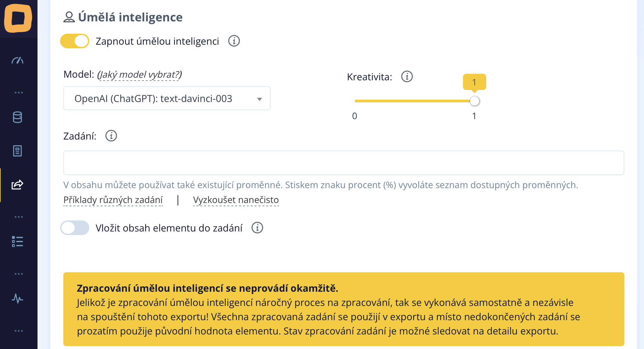
Task: Show info about Kreativita setting
Action: pyautogui.click(x=407, y=77)
